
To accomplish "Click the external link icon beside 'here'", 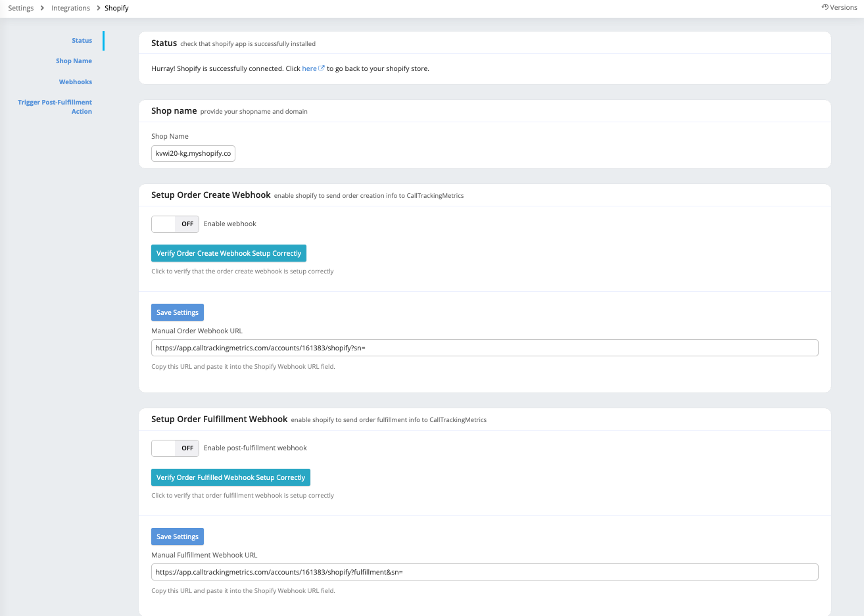I will 322,68.
